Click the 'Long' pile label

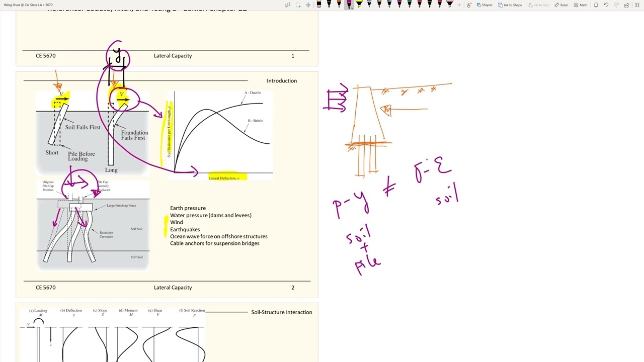[111, 170]
